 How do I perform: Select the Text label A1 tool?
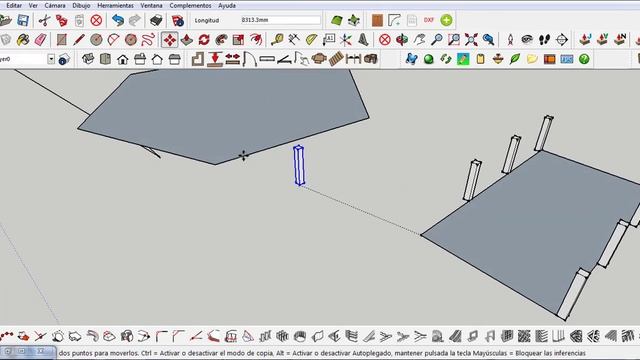tap(329, 40)
